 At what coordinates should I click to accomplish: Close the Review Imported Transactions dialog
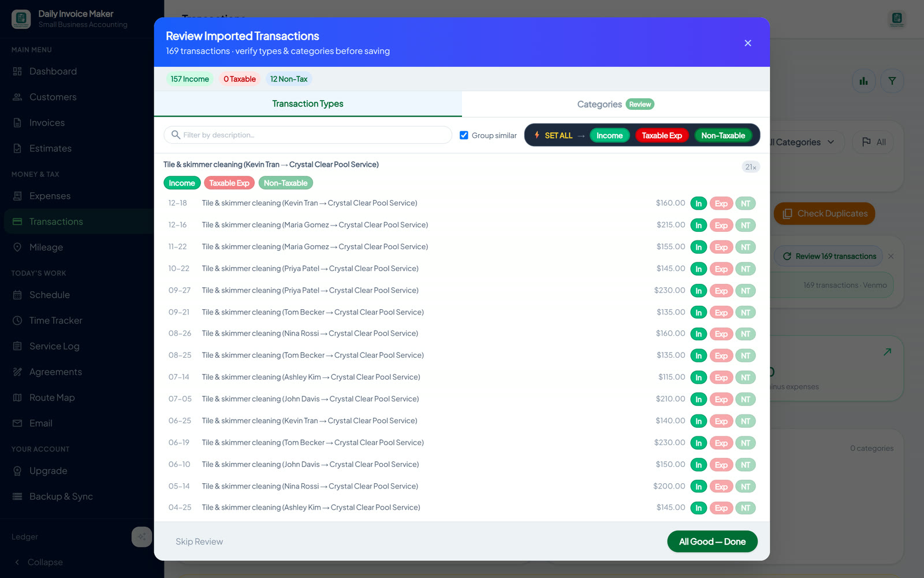pos(748,43)
